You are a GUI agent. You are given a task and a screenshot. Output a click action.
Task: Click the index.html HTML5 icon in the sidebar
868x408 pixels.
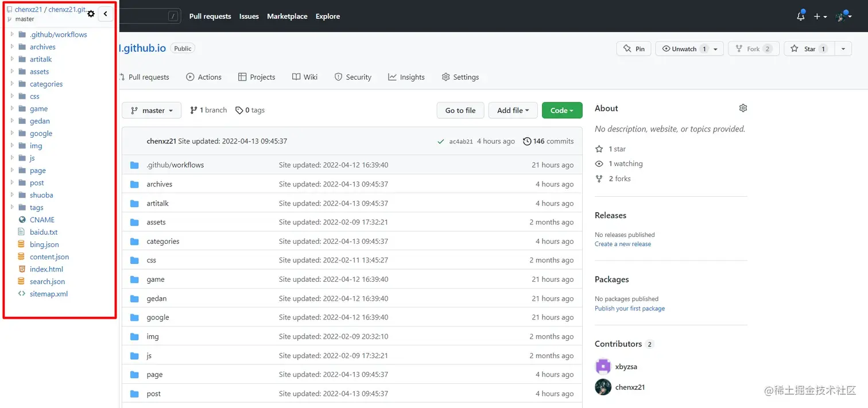click(x=22, y=269)
